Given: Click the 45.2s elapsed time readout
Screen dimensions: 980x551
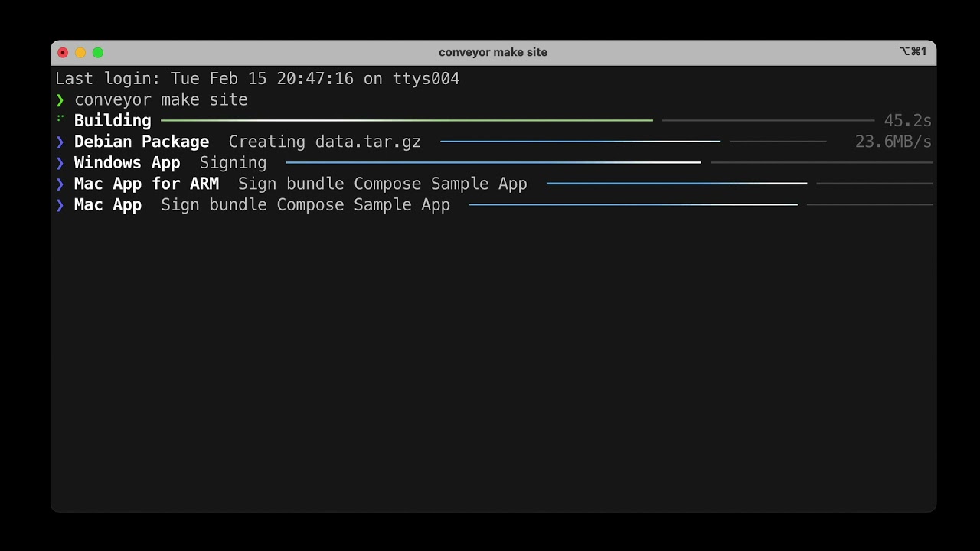Looking at the screenshot, I should [907, 121].
